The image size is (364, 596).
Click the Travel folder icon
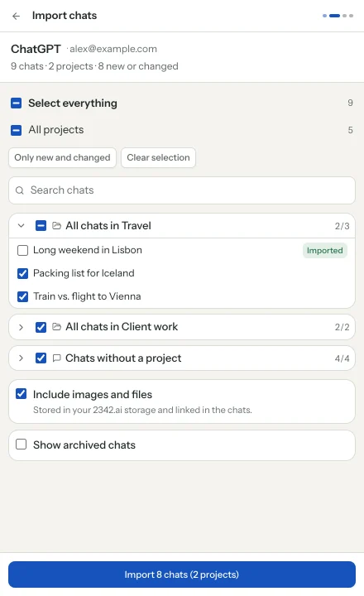click(x=56, y=226)
